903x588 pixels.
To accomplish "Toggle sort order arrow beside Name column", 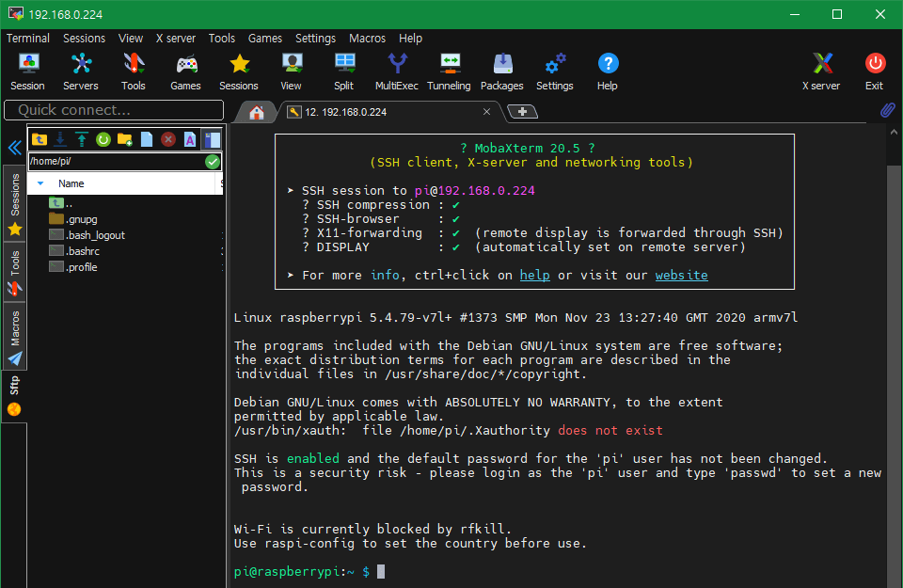I will (x=40, y=183).
